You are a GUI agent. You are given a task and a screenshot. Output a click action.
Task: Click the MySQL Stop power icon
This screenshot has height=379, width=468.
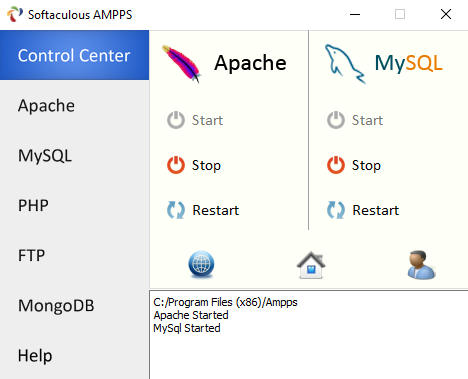coord(336,165)
